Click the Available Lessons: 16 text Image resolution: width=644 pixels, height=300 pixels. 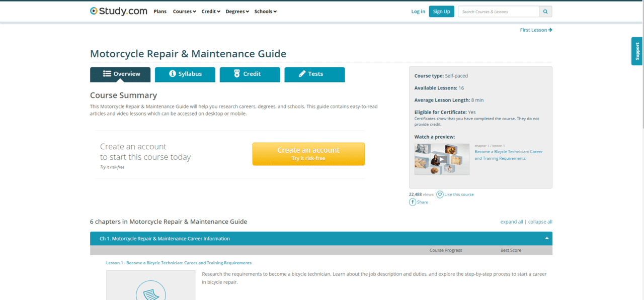click(x=439, y=88)
